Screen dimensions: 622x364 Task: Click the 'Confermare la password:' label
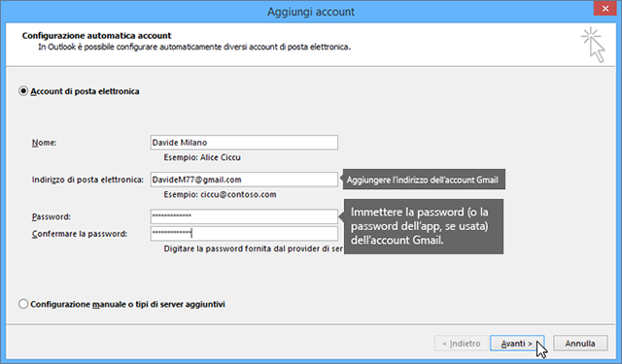click(x=80, y=234)
